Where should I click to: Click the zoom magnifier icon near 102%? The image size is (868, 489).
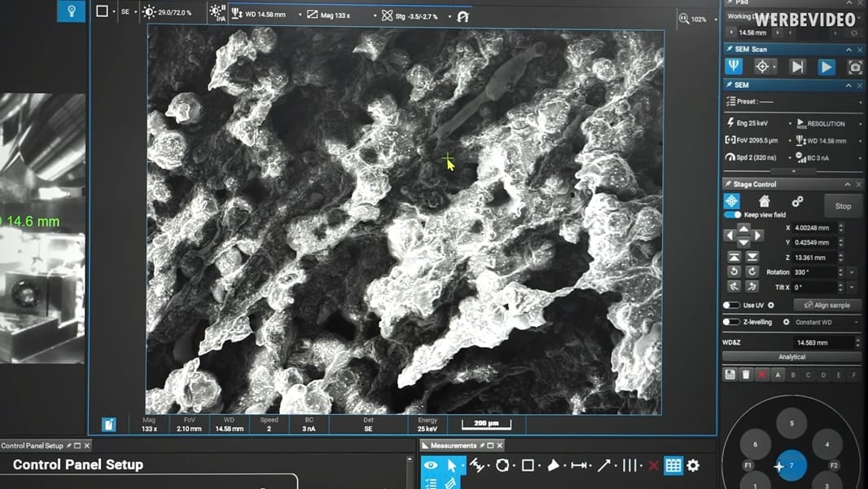(x=684, y=19)
